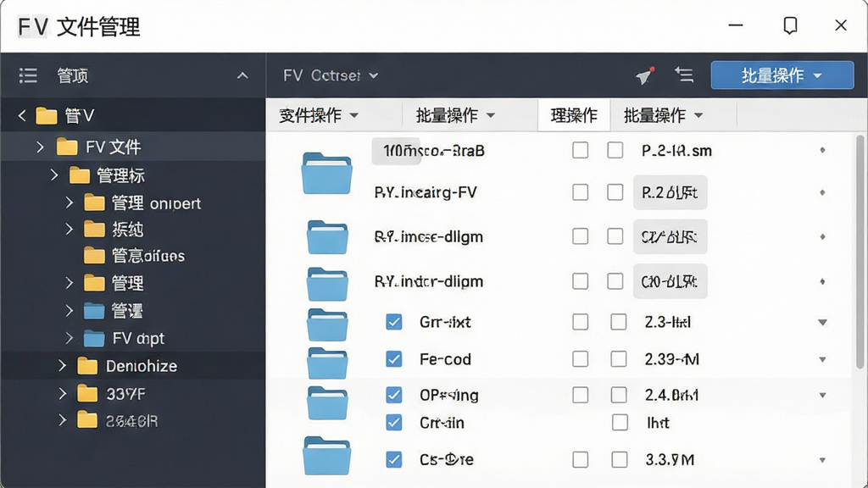
Task: Click folder icon beside R.Y.imese-dllgm
Action: pyautogui.click(x=327, y=237)
